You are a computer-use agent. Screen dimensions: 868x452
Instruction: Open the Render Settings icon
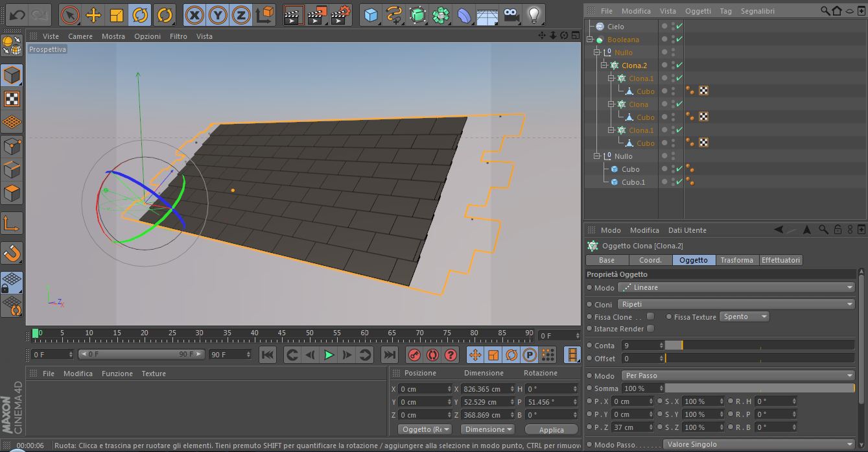tap(341, 15)
